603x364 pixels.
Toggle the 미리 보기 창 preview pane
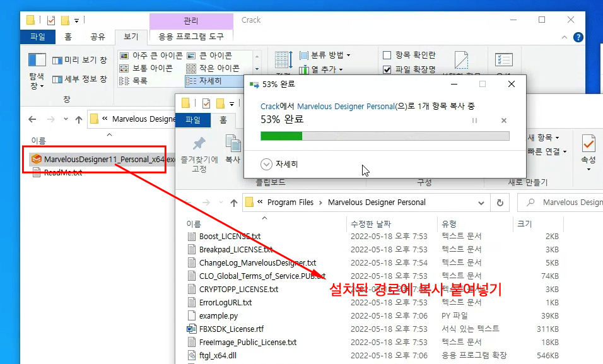80,60
